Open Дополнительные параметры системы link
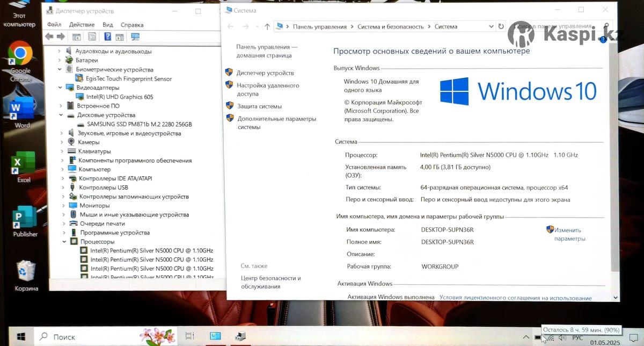Screen dimensions: 644x346 [x=277, y=122]
